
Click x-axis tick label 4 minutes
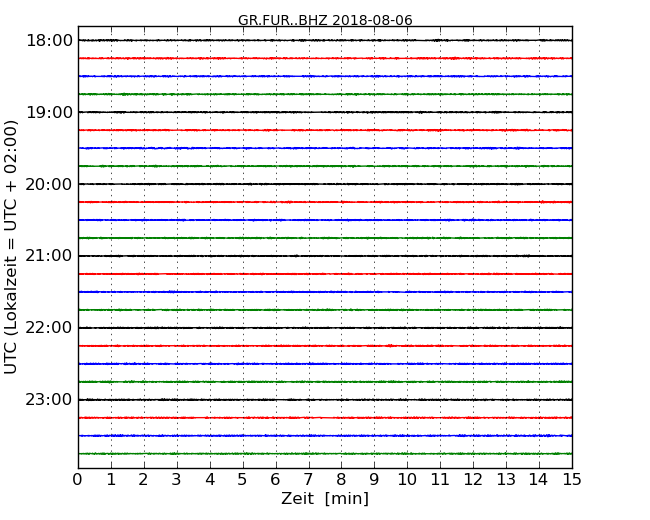tap(210, 479)
